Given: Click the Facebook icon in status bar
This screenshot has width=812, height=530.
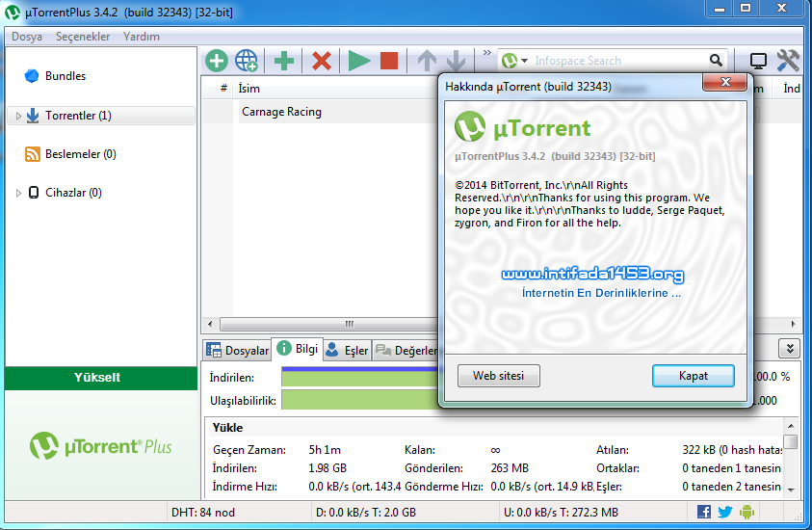Looking at the screenshot, I should pyautogui.click(x=704, y=512).
